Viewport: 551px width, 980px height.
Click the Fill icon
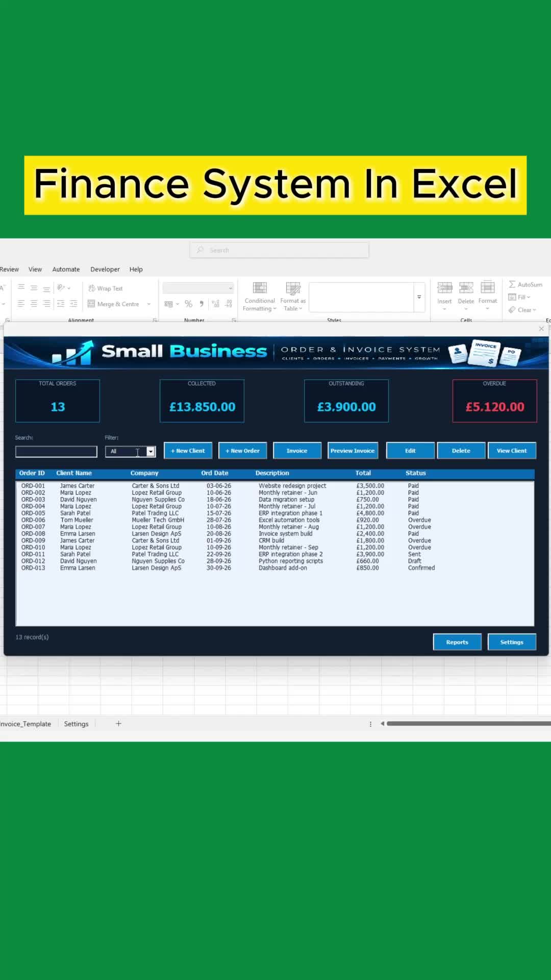point(512,297)
